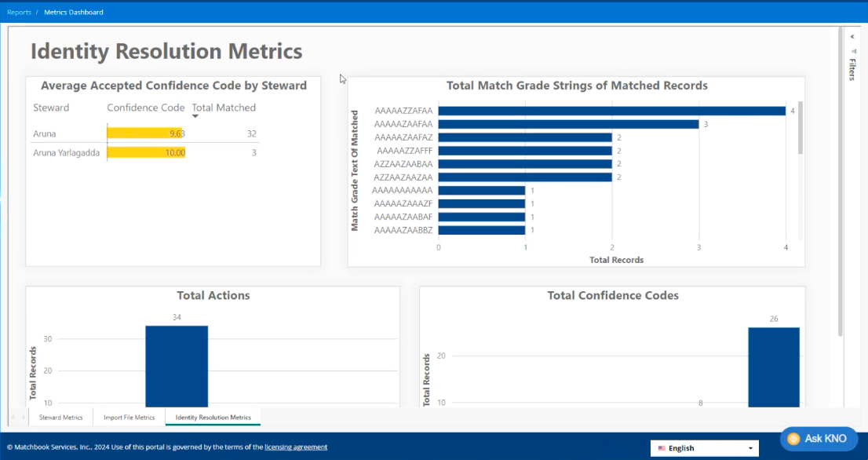Sort by the Total Matched column header
The width and height of the screenshot is (868, 460).
click(224, 108)
